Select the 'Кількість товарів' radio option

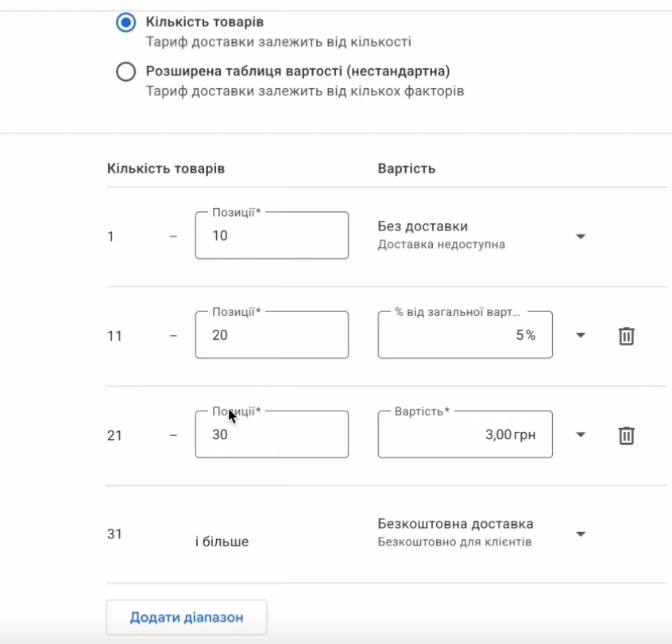click(126, 23)
